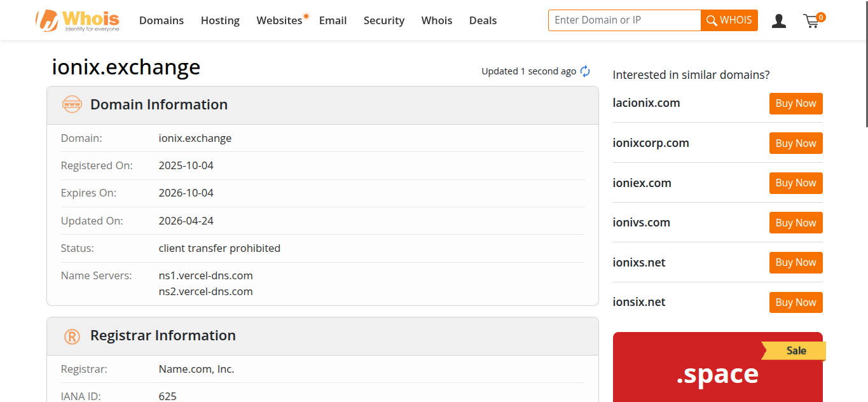This screenshot has height=402, width=868.
Task: Open the Email menu
Action: (x=333, y=20)
